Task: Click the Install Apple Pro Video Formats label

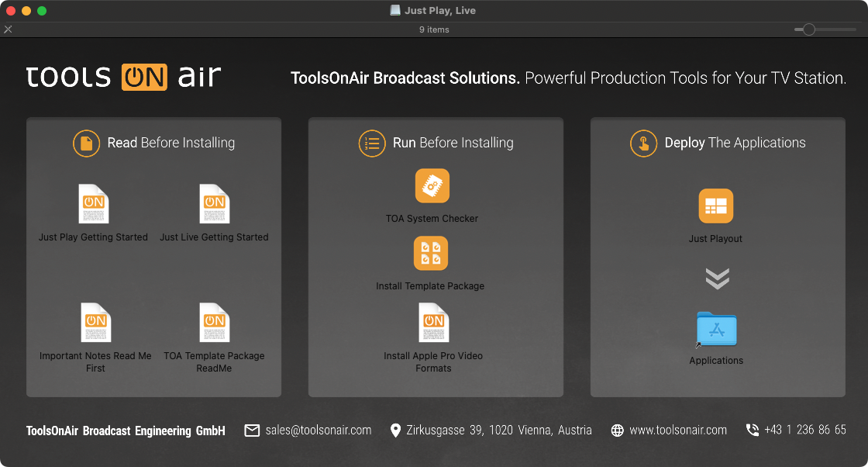Action: (433, 361)
